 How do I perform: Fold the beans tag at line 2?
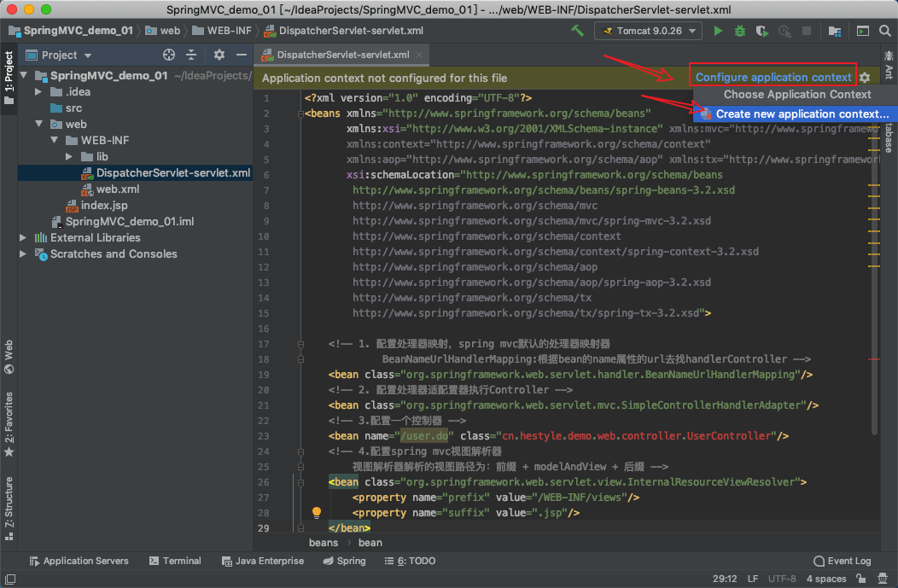click(300, 114)
